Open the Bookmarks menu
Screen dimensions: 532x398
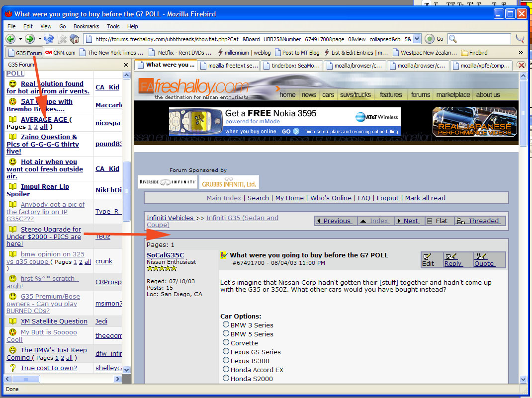pos(86,26)
